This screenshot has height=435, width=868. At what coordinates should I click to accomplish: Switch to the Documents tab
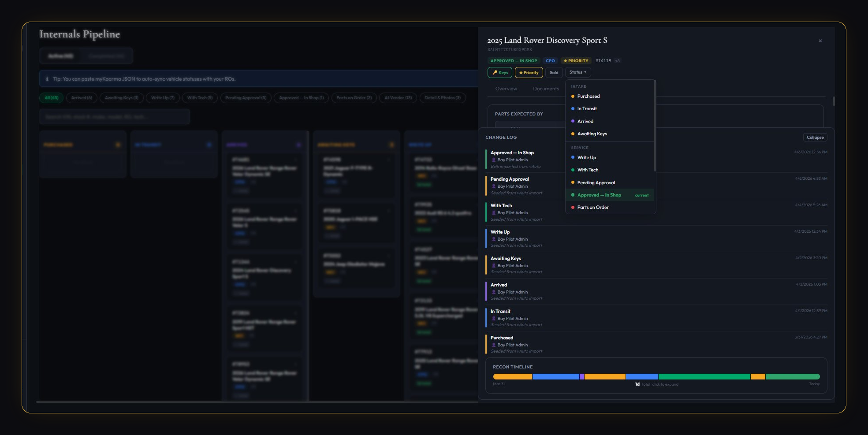point(545,89)
